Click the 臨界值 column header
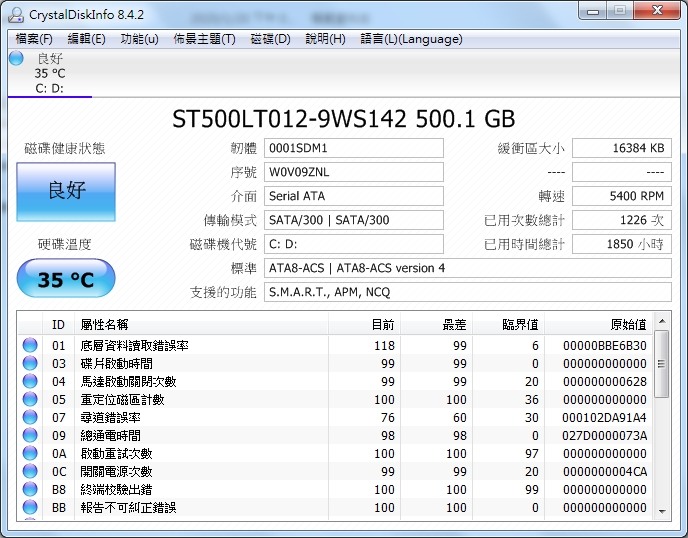Image resolution: width=688 pixels, height=538 pixels. pyautogui.click(x=509, y=325)
